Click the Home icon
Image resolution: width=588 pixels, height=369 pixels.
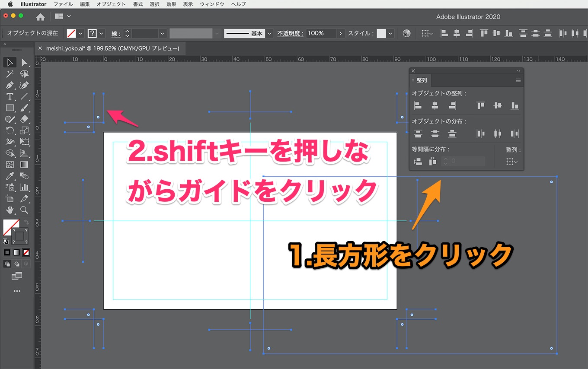point(40,17)
